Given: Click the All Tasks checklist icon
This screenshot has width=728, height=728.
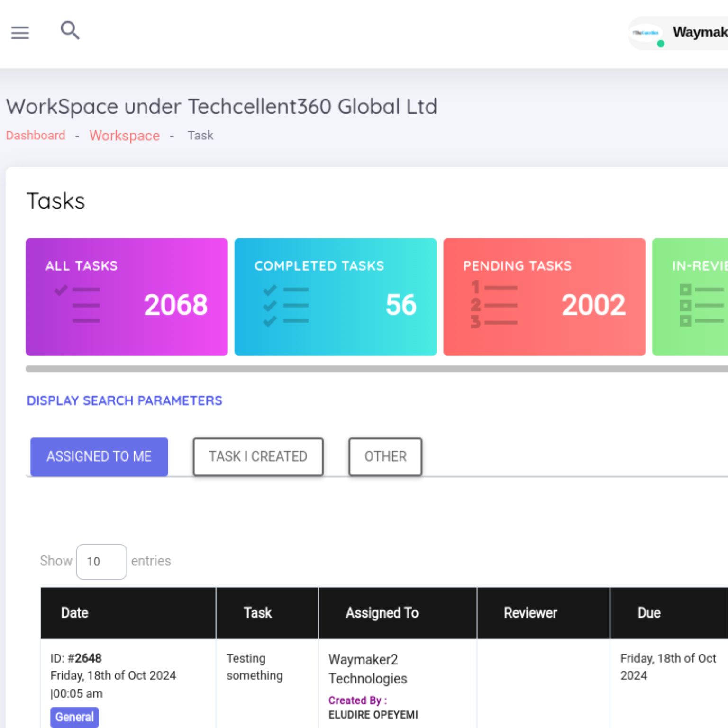Looking at the screenshot, I should click(x=77, y=304).
